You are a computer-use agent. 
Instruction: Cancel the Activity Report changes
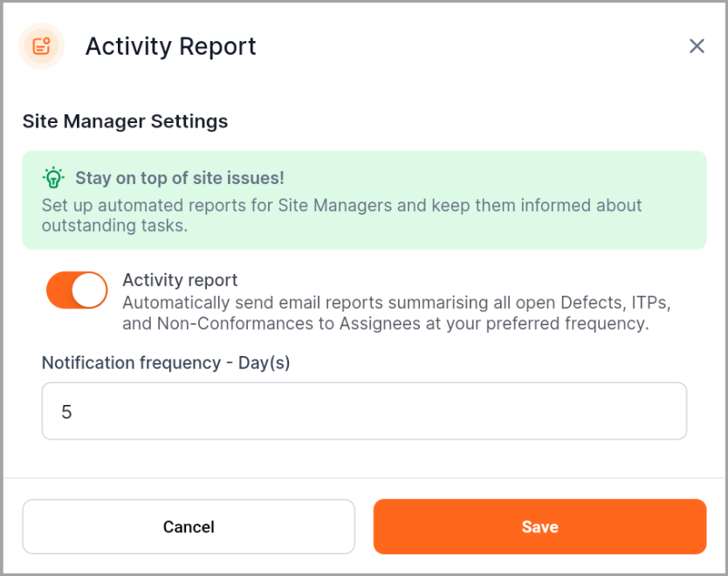(x=189, y=526)
